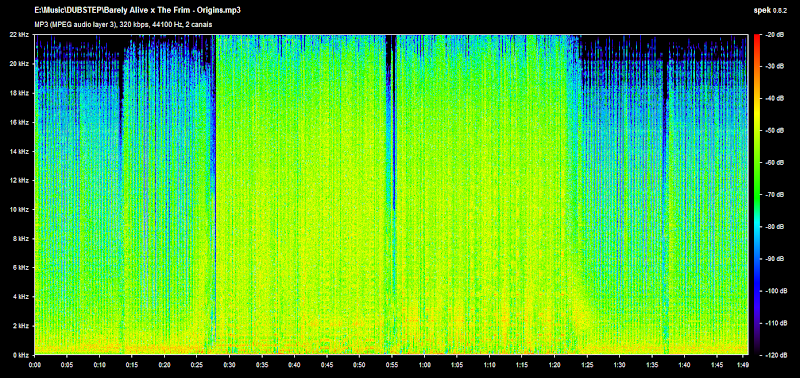Screen dimensions: 800x378
Task: Click the 0:50 time axis label
Action: tap(359, 365)
